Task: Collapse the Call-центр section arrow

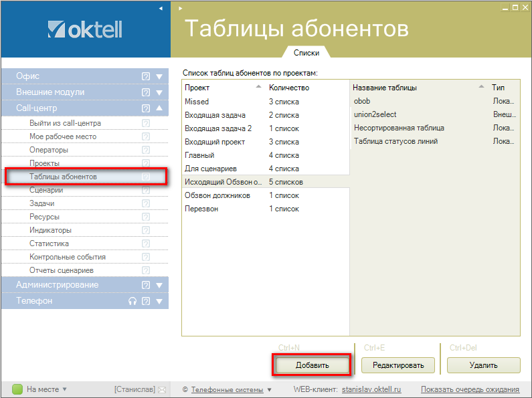Action: coord(159,108)
